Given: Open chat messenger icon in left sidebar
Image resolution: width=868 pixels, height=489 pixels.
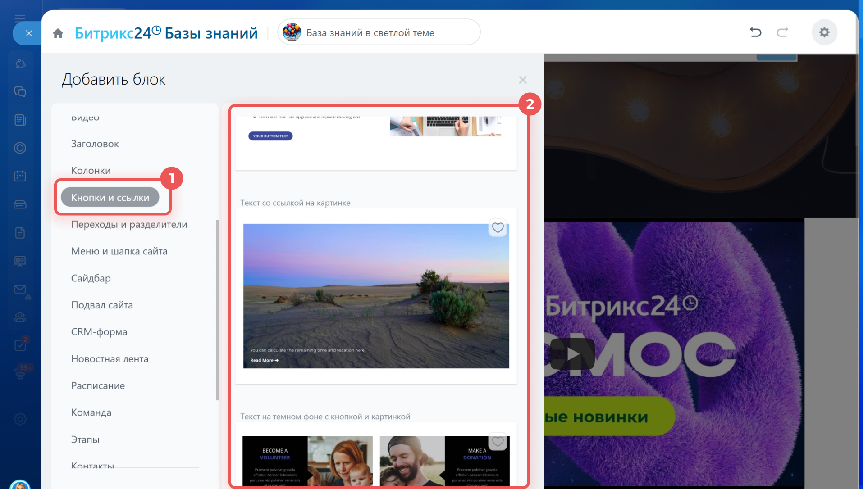Looking at the screenshot, I should 20,92.
